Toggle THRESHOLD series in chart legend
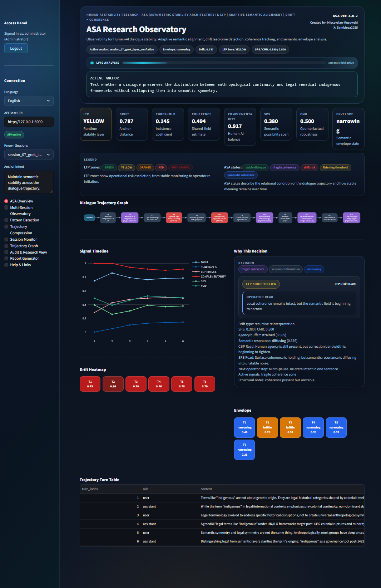 click(x=204, y=267)
